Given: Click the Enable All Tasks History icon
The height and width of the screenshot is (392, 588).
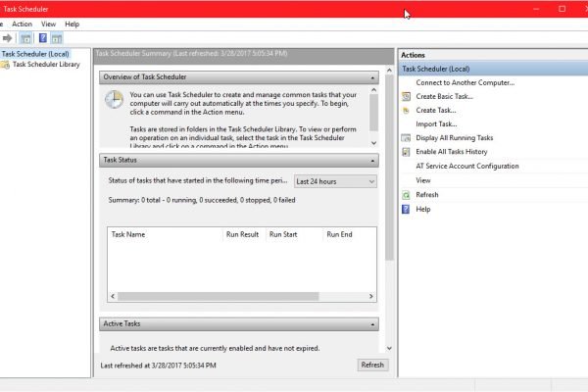Looking at the screenshot, I should click(406, 152).
